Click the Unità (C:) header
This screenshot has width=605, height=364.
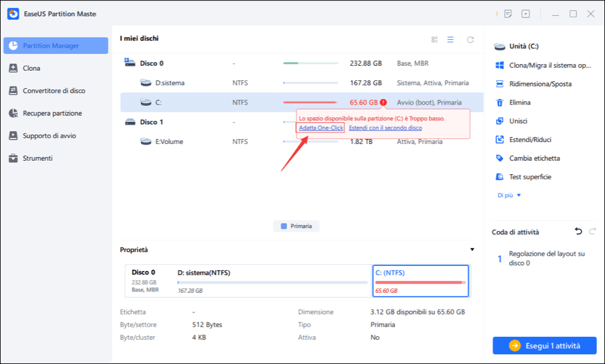tap(516, 47)
